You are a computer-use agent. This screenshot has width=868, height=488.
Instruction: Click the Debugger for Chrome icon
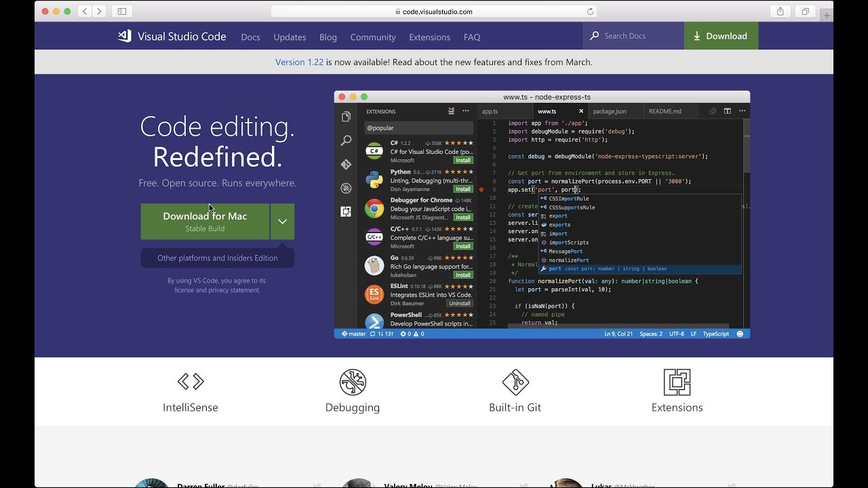(374, 209)
